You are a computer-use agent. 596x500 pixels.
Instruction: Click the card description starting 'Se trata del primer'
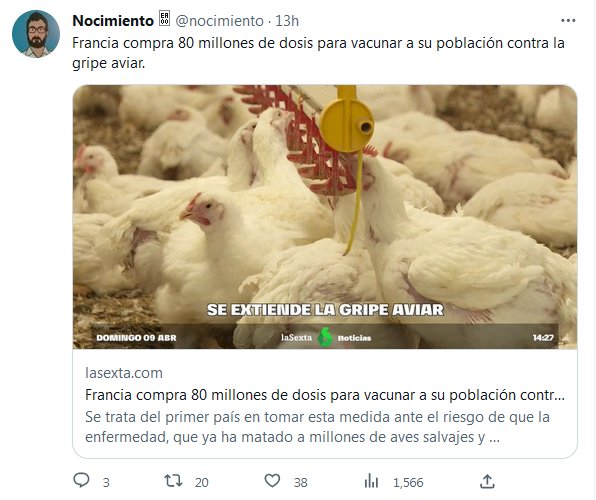[x=317, y=427]
